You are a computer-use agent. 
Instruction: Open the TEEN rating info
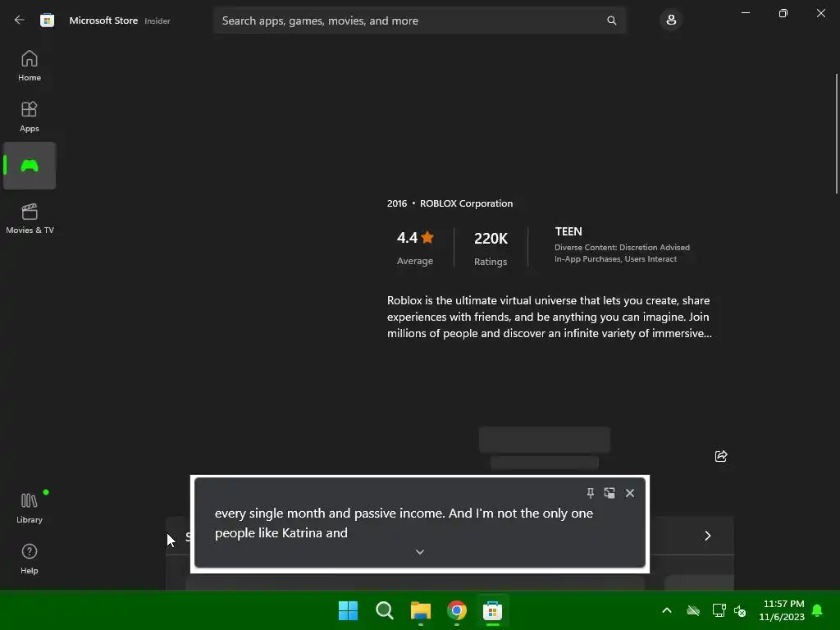(x=622, y=244)
